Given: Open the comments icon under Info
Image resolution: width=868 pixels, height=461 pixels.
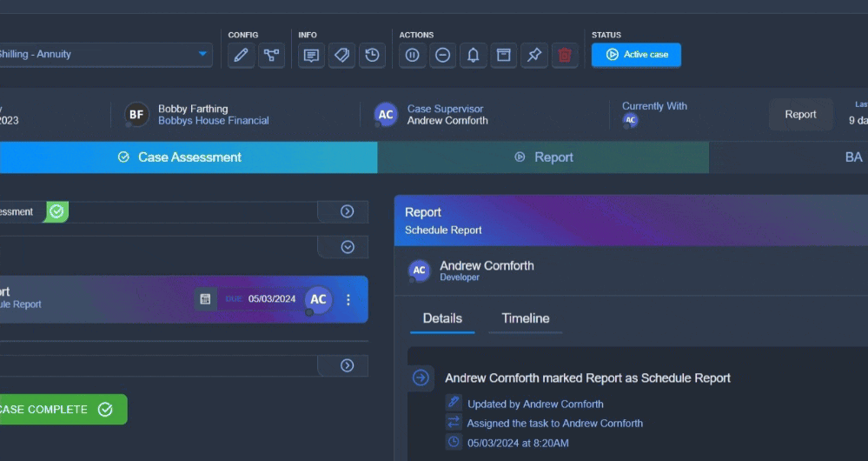Looking at the screenshot, I should 311,55.
